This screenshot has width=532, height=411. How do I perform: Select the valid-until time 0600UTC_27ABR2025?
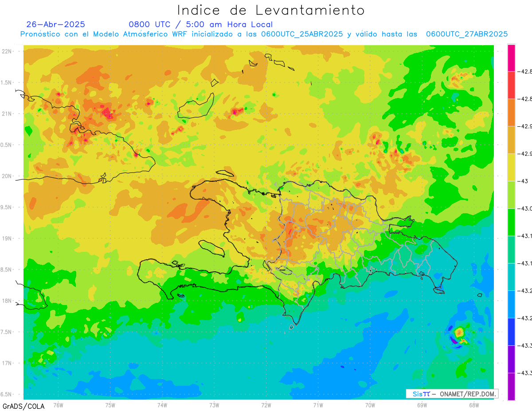point(467,34)
